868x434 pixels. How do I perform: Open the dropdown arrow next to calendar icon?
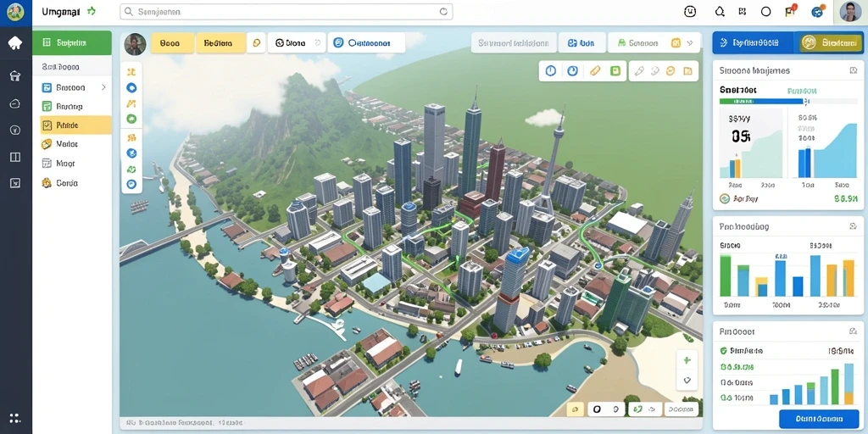coord(689,42)
